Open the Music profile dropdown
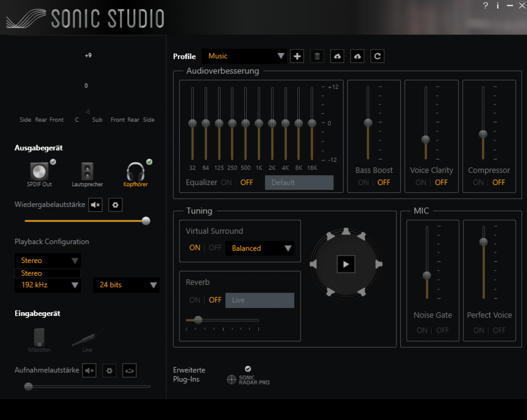The height and width of the screenshot is (420, 527). point(244,56)
